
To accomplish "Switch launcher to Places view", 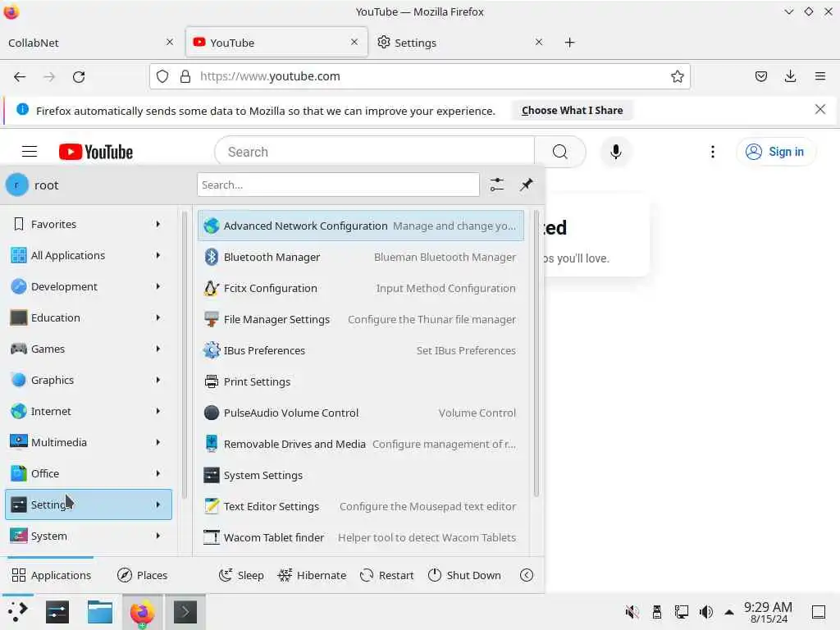I will pyautogui.click(x=143, y=575).
